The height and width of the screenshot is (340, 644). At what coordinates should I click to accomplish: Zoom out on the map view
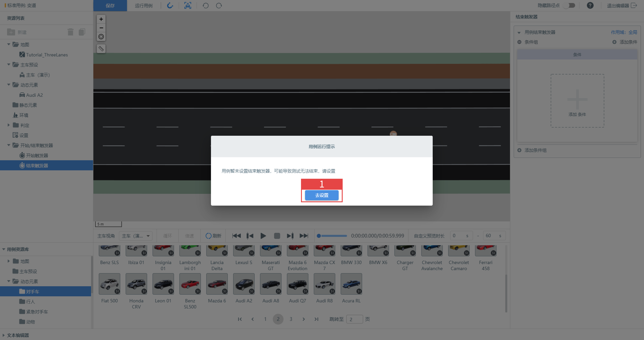pos(101,28)
